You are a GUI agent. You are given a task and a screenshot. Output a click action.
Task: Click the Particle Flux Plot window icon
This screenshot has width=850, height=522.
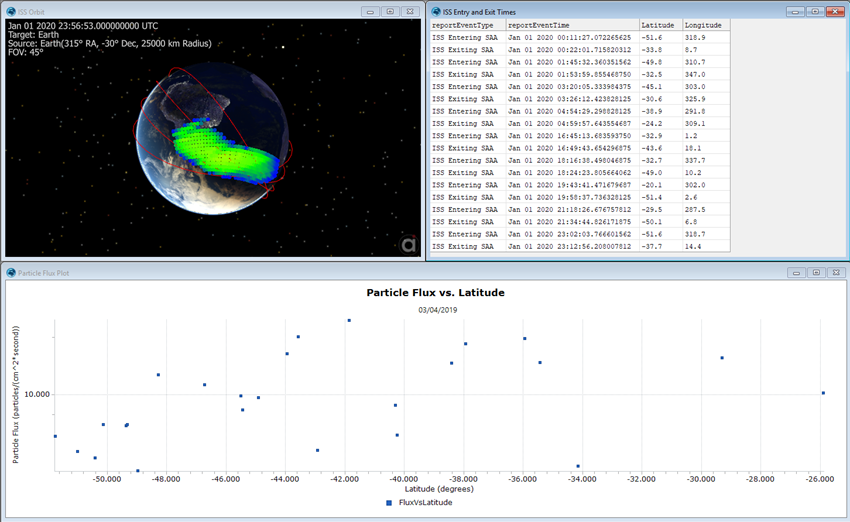point(11,273)
